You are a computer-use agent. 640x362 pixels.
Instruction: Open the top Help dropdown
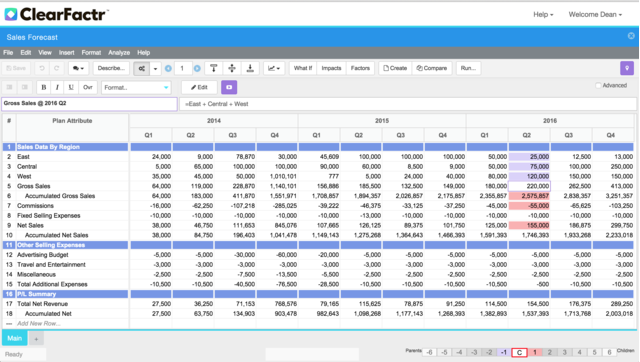pos(543,15)
